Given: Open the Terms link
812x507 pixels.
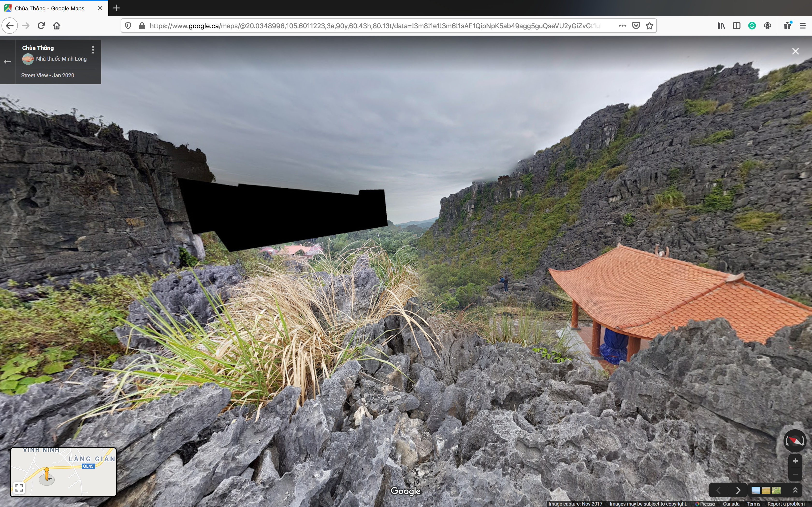Looking at the screenshot, I should pyautogui.click(x=753, y=504).
